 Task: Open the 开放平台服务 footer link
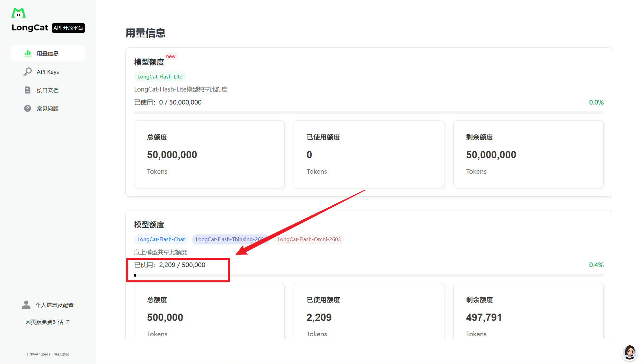click(x=38, y=355)
